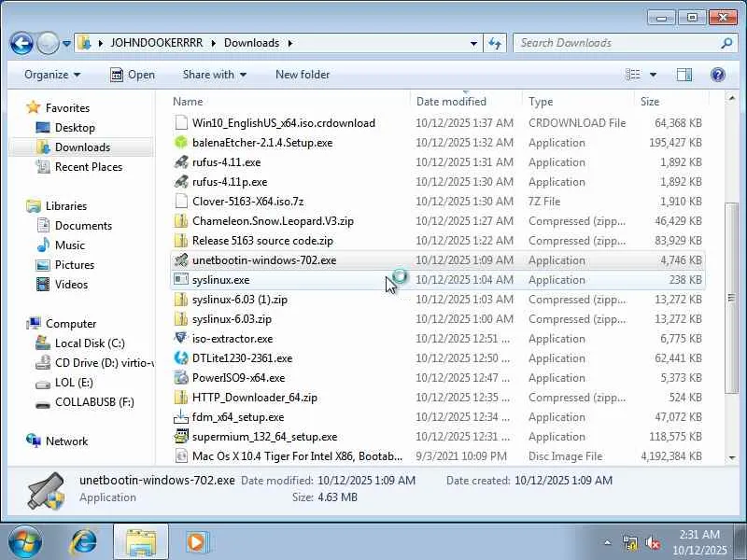Sort by Date modified column header
The height and width of the screenshot is (560, 747).
pos(465,102)
